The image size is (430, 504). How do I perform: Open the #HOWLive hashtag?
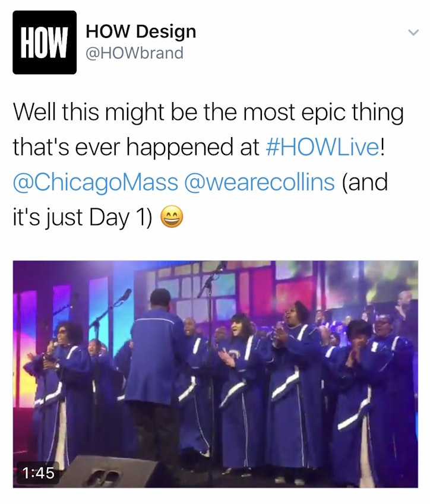[323, 147]
